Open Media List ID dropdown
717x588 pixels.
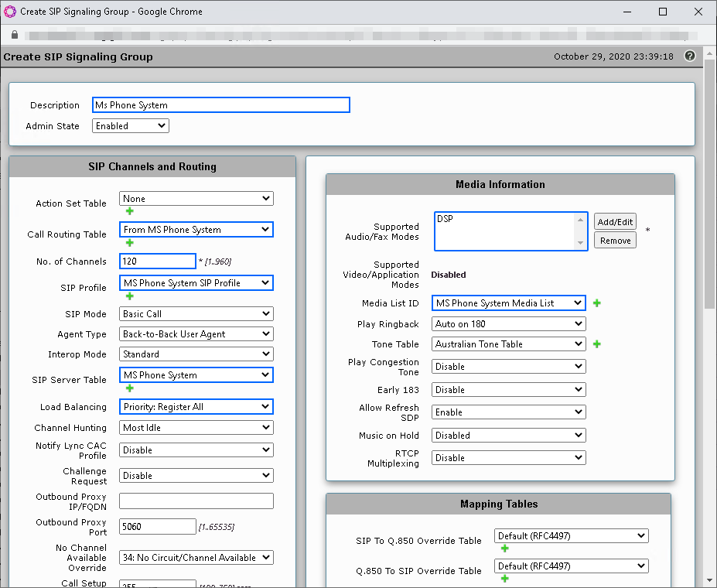coord(508,303)
